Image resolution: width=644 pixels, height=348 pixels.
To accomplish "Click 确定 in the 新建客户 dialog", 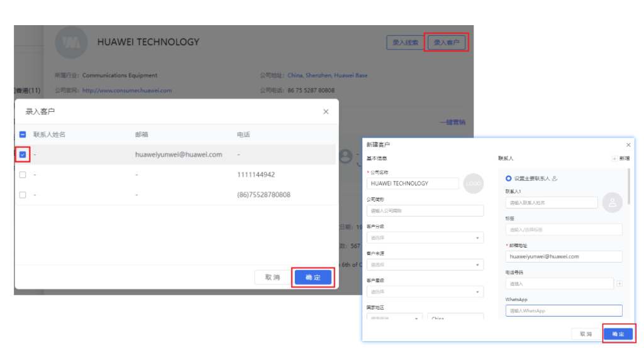I will click(x=618, y=334).
